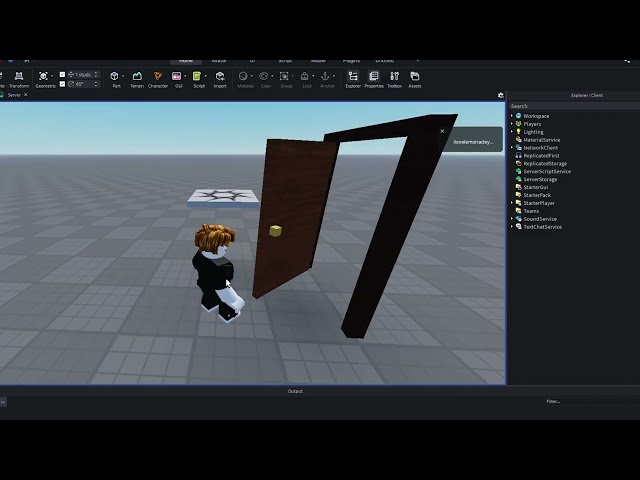The width and height of the screenshot is (640, 480).
Task: Expand the NetworkClient tree node
Action: tap(512, 148)
